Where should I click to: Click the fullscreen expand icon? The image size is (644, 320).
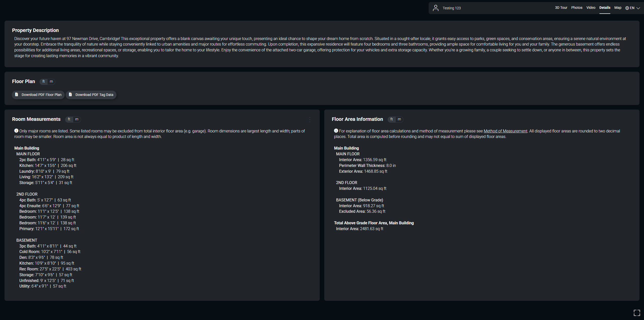(x=637, y=313)
